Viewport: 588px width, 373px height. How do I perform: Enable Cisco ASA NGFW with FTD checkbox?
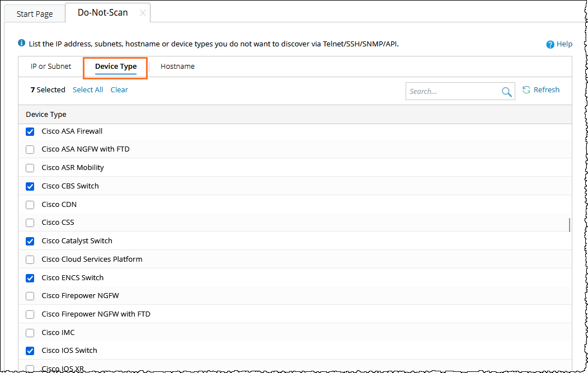30,150
